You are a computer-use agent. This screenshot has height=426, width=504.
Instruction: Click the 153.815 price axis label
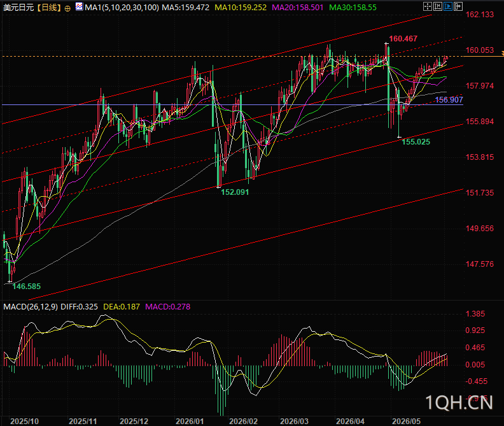click(x=480, y=157)
